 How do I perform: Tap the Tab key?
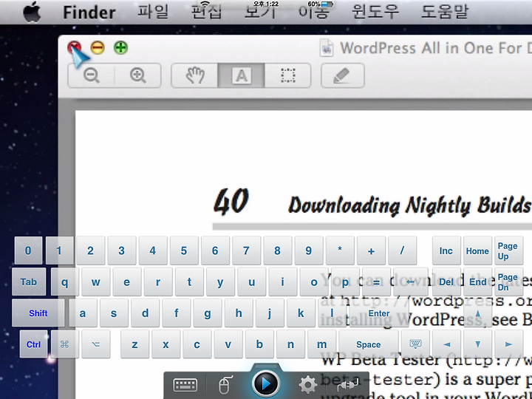(29, 282)
